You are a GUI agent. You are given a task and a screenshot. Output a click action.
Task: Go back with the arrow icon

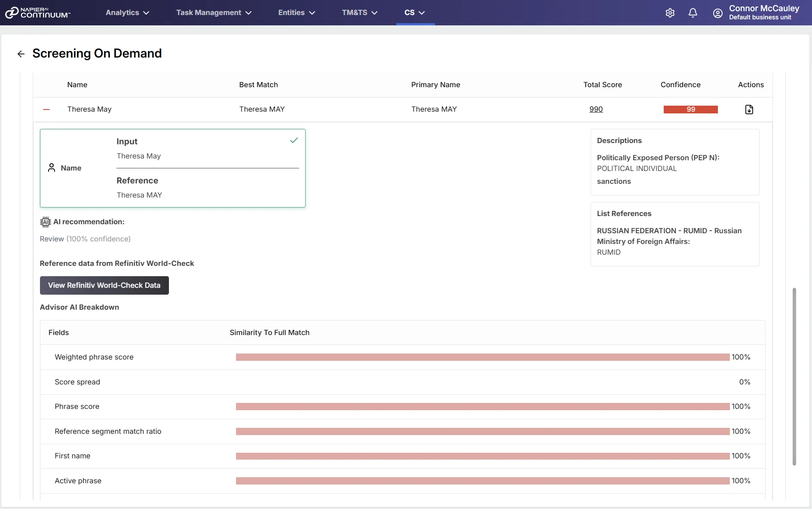pos(21,54)
